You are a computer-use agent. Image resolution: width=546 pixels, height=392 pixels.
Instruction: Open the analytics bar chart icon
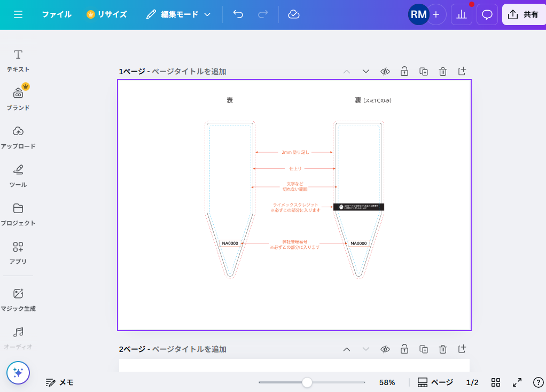[x=462, y=14]
